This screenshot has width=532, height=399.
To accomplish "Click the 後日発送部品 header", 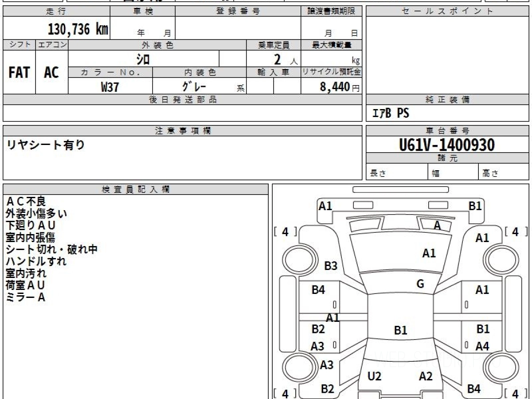I will [182, 100].
